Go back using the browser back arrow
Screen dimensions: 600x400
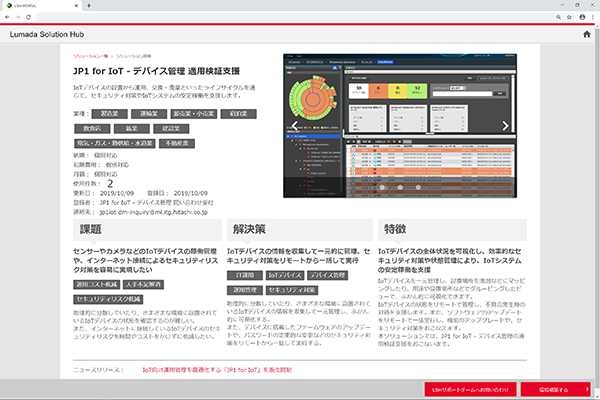point(7,17)
